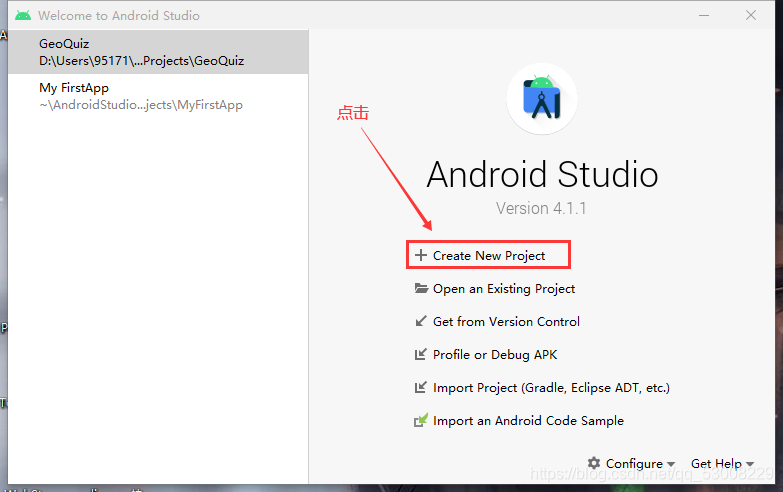Open the Get Help menu label

click(716, 464)
